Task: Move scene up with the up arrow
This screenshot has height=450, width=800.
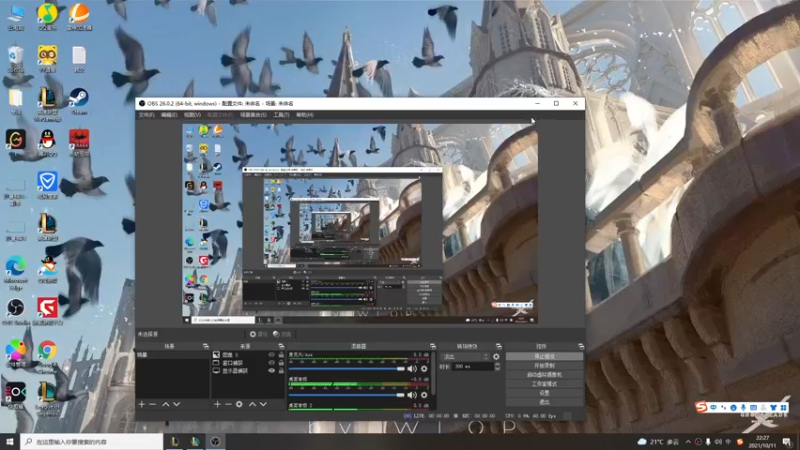Action: click(166, 404)
